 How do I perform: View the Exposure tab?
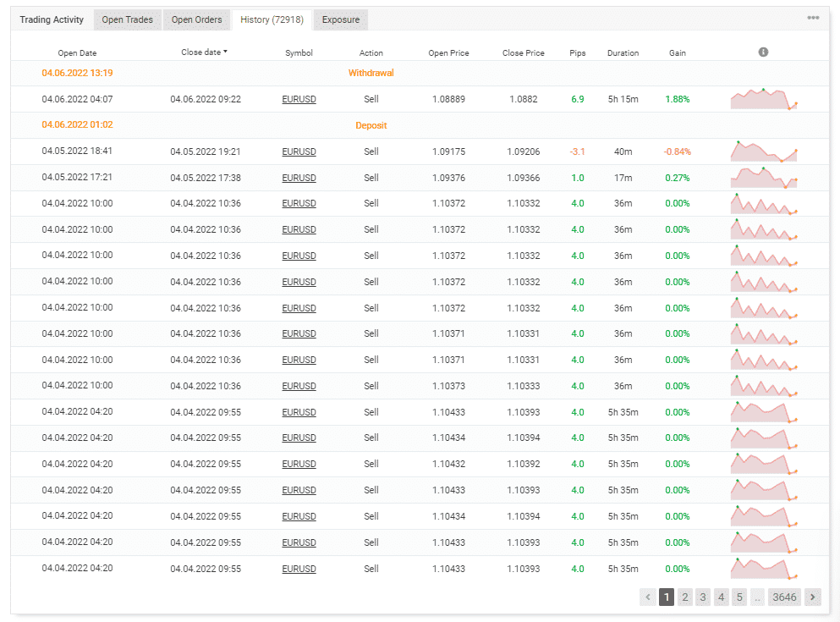pyautogui.click(x=341, y=19)
